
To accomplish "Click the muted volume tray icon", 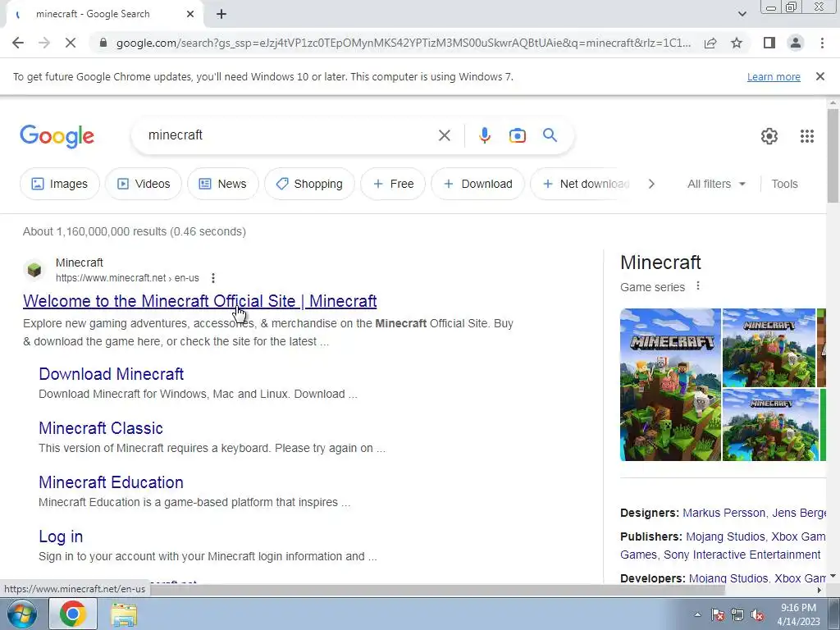I will pyautogui.click(x=757, y=615).
